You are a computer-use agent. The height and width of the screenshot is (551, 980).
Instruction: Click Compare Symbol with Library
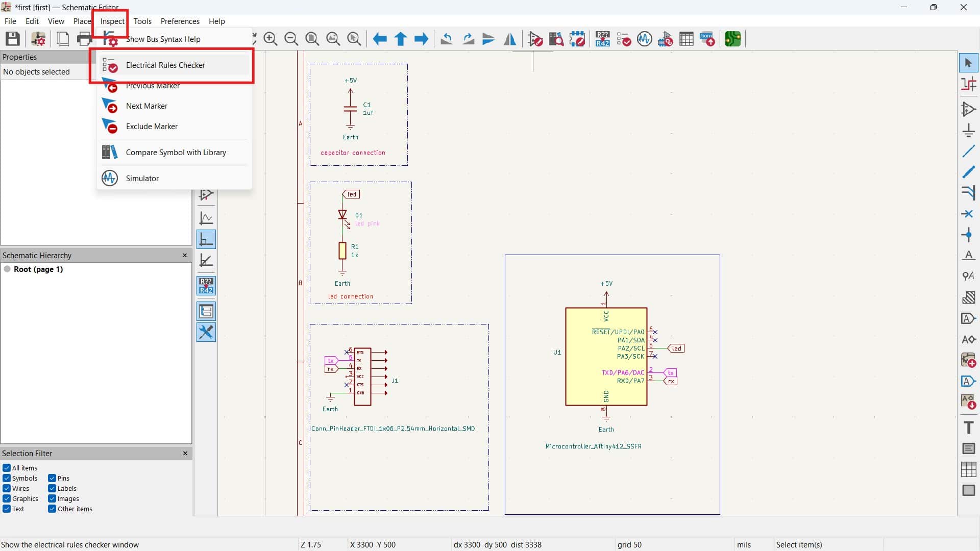point(176,153)
